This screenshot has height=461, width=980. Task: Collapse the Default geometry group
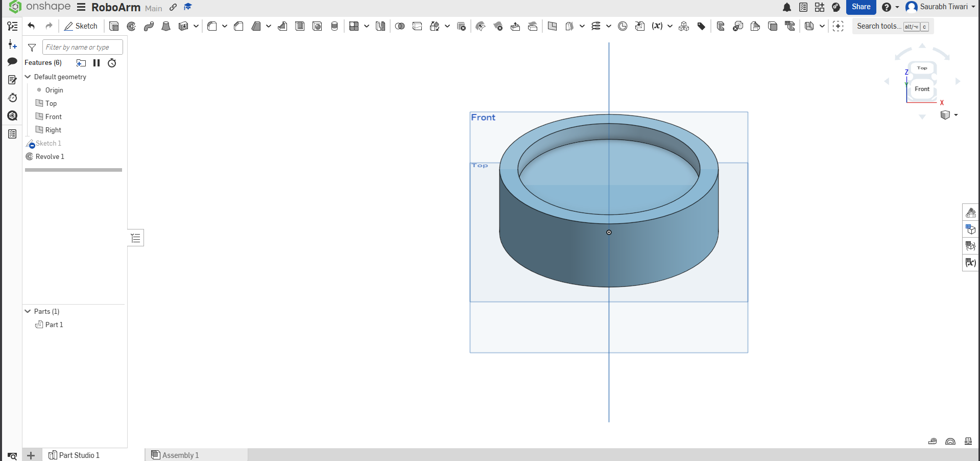coord(28,77)
